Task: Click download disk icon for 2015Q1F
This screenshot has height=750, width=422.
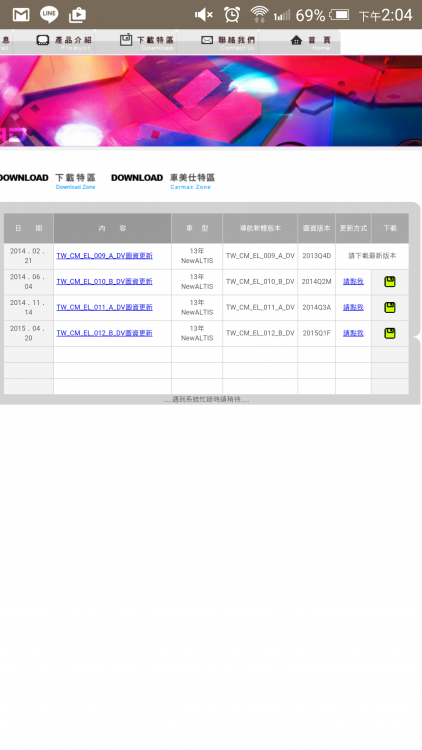Action: tap(390, 333)
